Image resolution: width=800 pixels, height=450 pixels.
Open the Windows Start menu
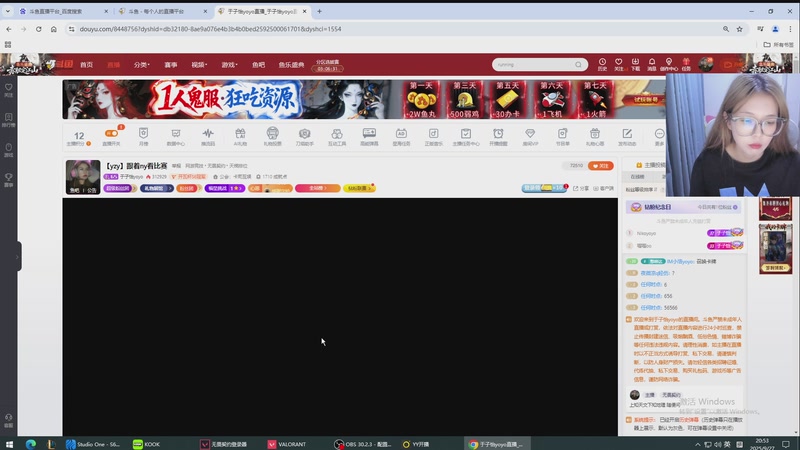tap(9, 444)
